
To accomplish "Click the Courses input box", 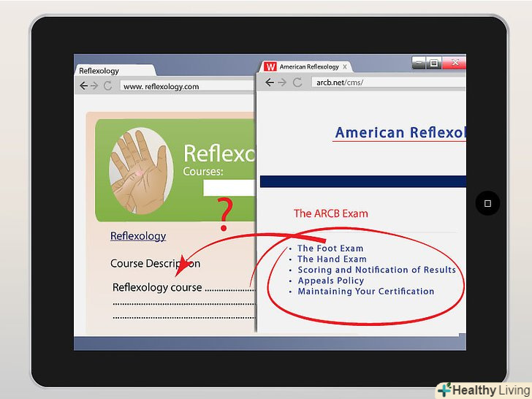I will (229, 188).
